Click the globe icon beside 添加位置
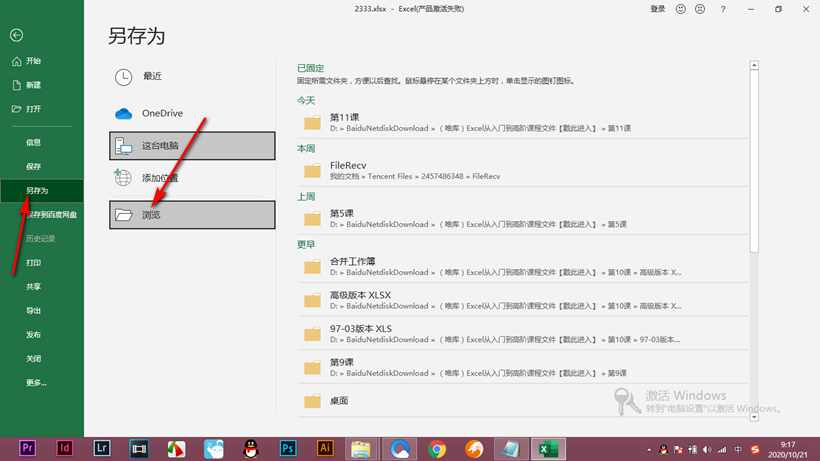Viewport: 820px width, 461px height. [x=123, y=178]
